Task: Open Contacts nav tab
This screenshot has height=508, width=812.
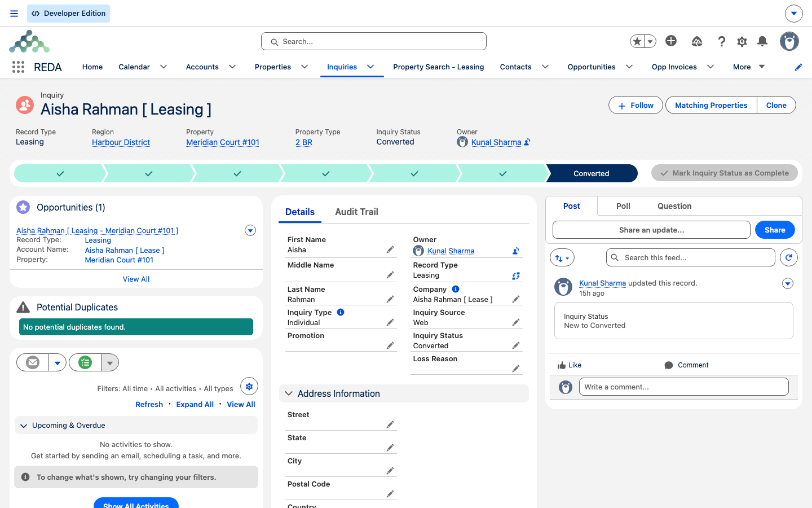Action: [515, 67]
